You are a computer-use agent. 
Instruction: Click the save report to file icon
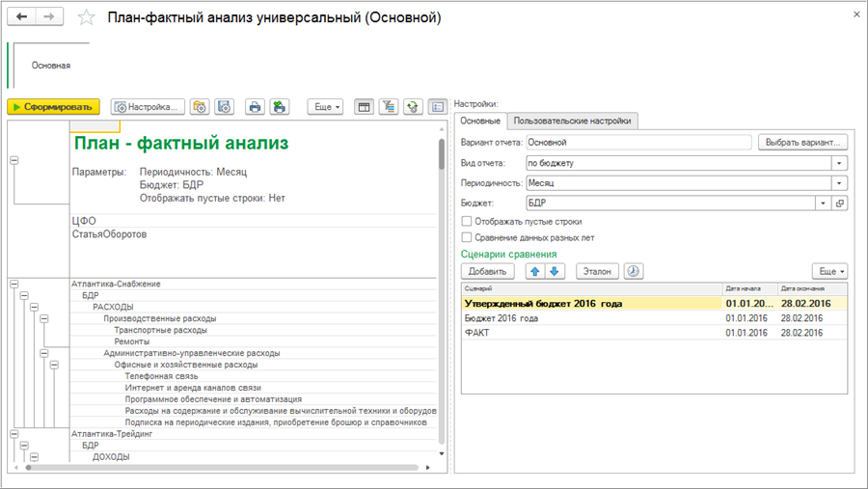coord(279,107)
